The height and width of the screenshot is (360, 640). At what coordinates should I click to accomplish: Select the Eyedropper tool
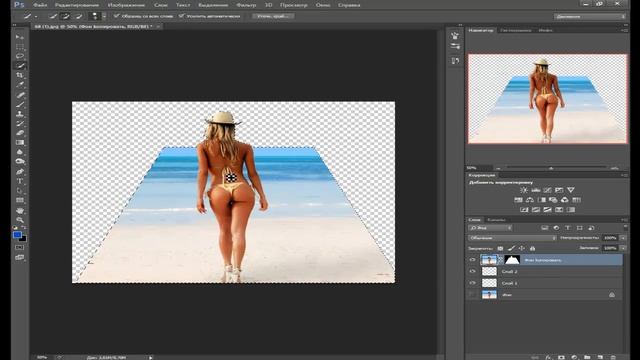pyautogui.click(x=20, y=85)
